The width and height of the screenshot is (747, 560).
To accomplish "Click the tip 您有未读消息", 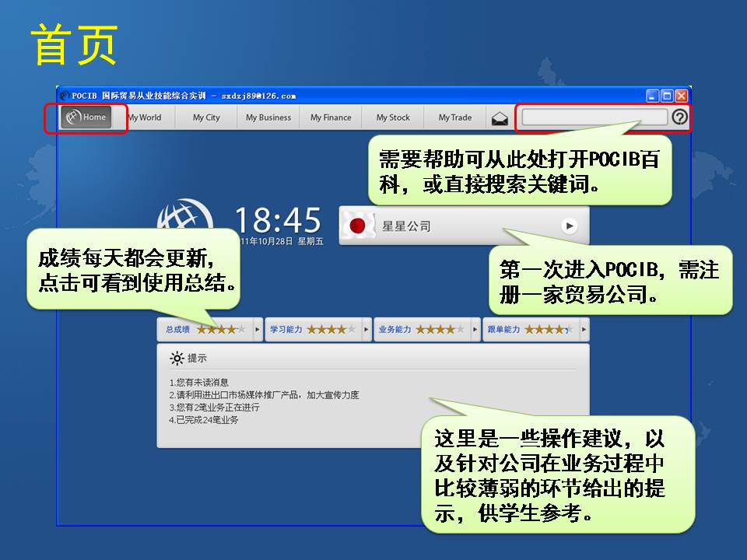I will tap(199, 382).
